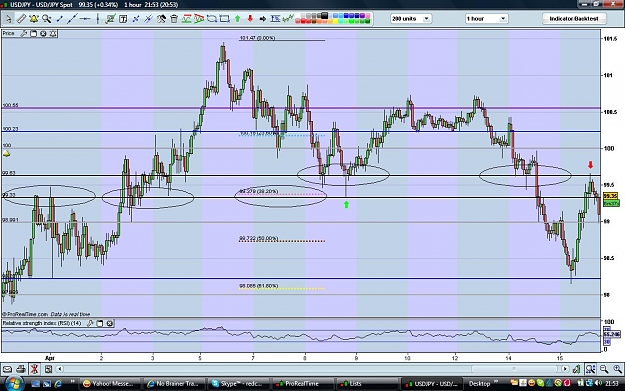
Task: Click the 98.722 (50.00%) Fibonacci label
Action: tap(258, 239)
